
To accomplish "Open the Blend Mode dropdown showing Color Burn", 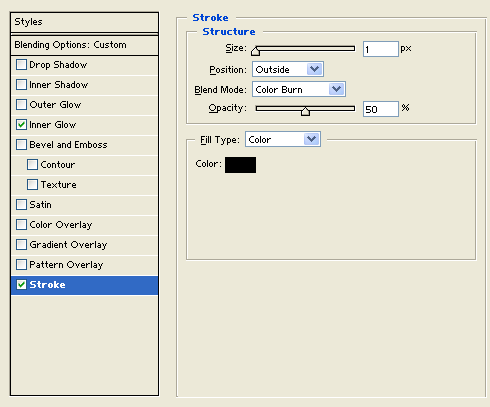I will 299,89.
